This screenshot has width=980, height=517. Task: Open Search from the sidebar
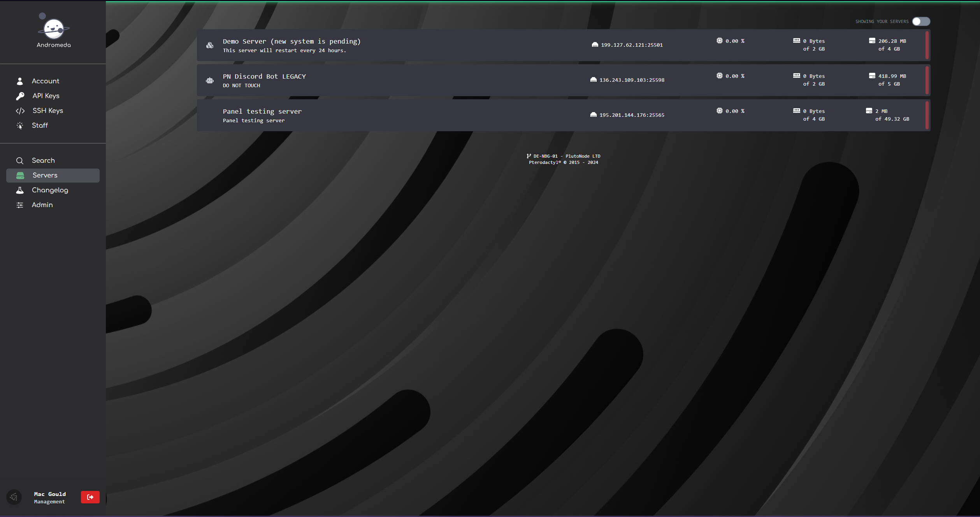coord(53,160)
